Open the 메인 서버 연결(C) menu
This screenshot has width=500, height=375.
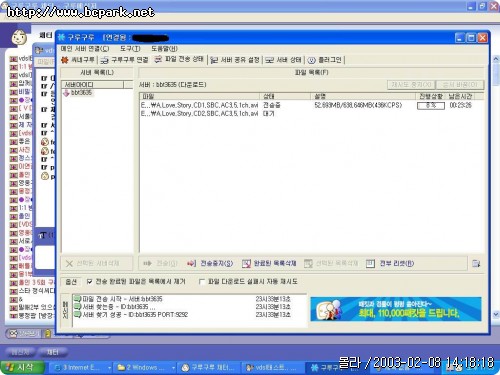click(x=85, y=49)
